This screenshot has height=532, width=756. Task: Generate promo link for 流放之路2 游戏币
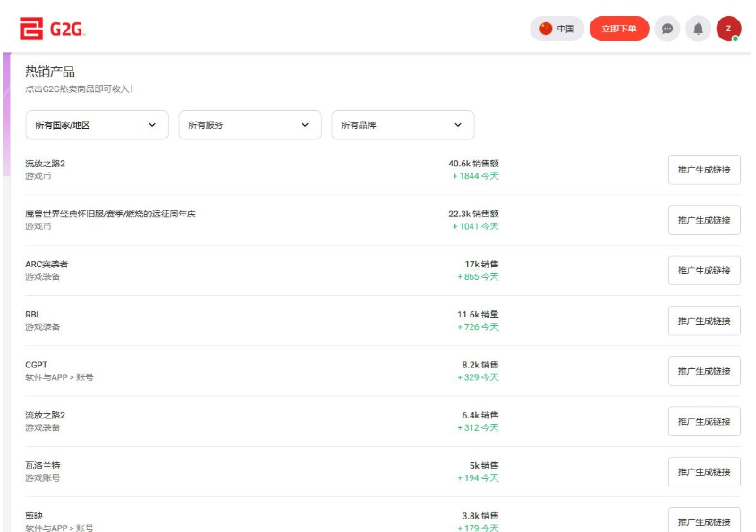click(704, 170)
